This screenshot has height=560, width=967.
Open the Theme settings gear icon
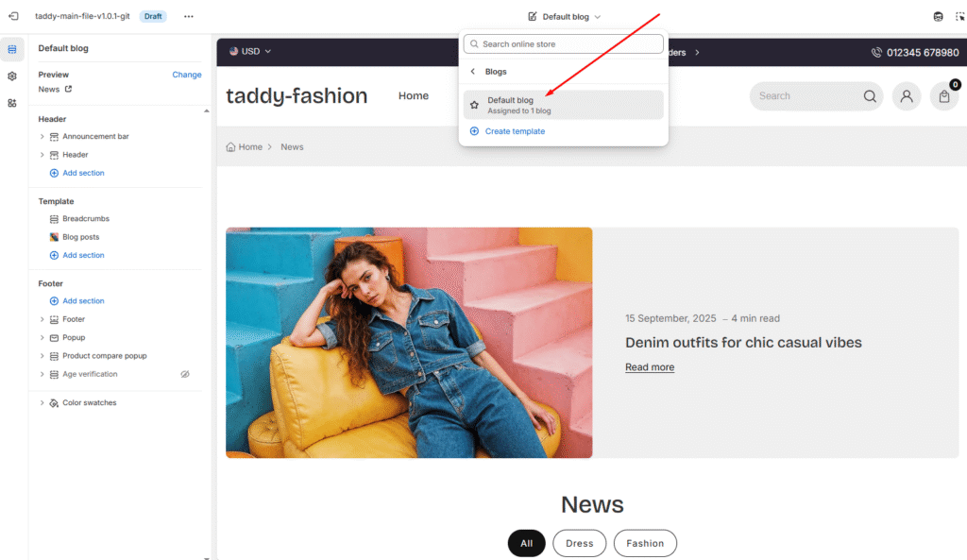pos(12,76)
